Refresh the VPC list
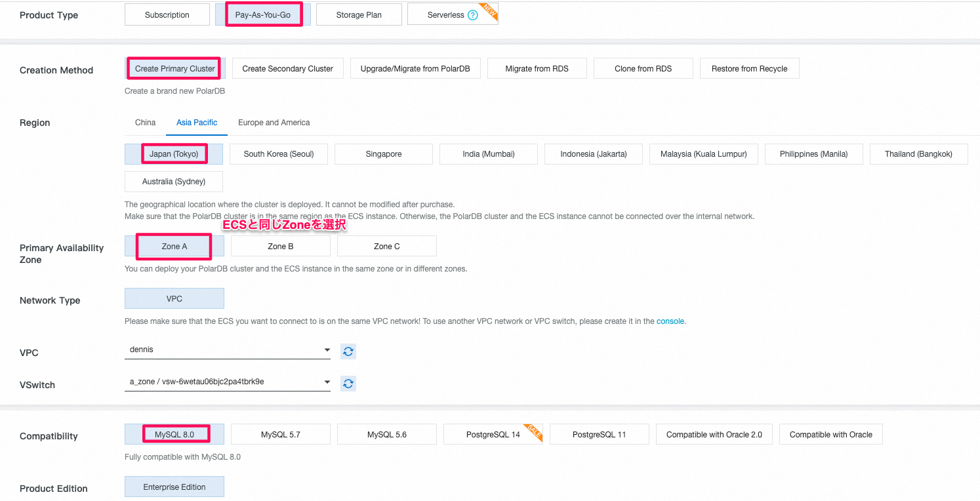This screenshot has height=501, width=980. coord(348,351)
